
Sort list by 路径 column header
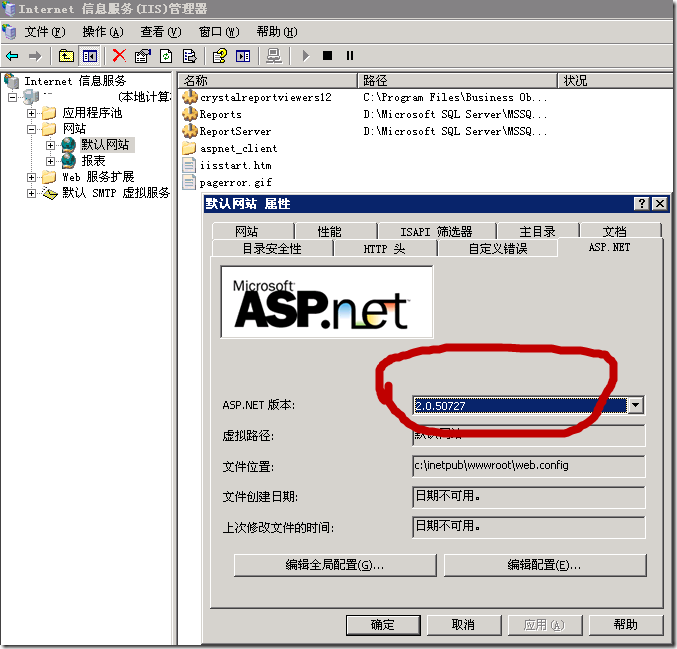click(x=458, y=80)
